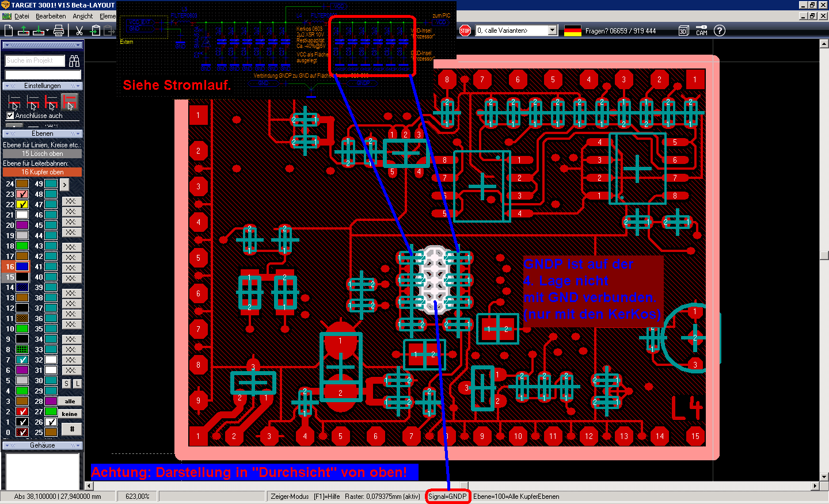
Task: Toggle visibility of layer 7 teal swatch
Action: [22, 360]
